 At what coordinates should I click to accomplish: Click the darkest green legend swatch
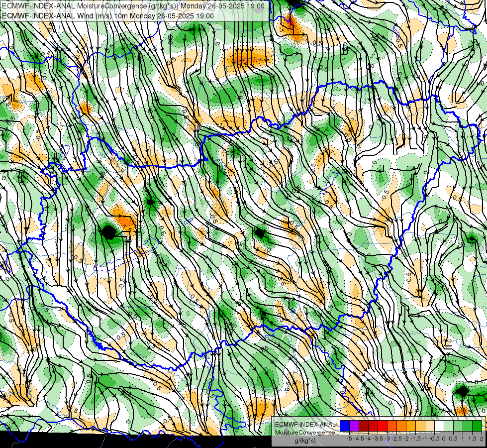point(477,426)
